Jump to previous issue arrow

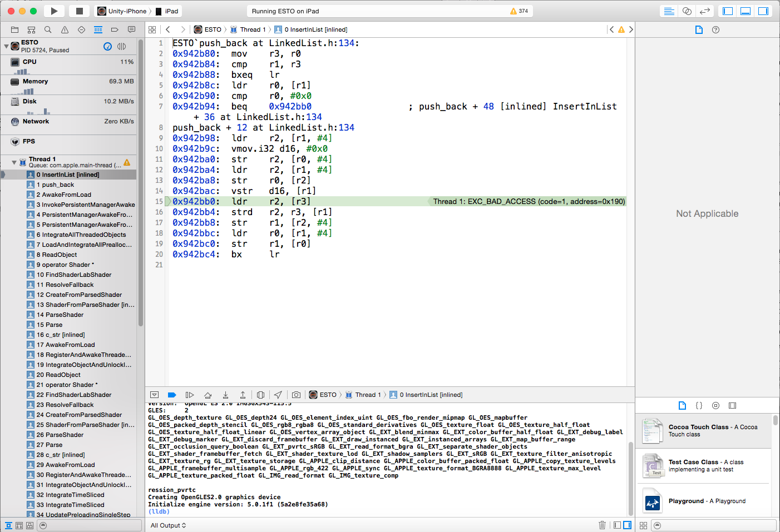coord(612,29)
